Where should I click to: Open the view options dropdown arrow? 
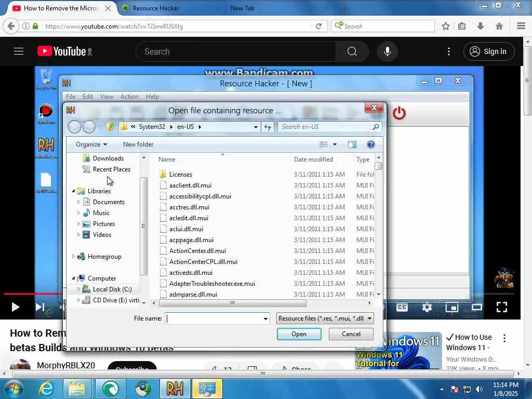335,144
